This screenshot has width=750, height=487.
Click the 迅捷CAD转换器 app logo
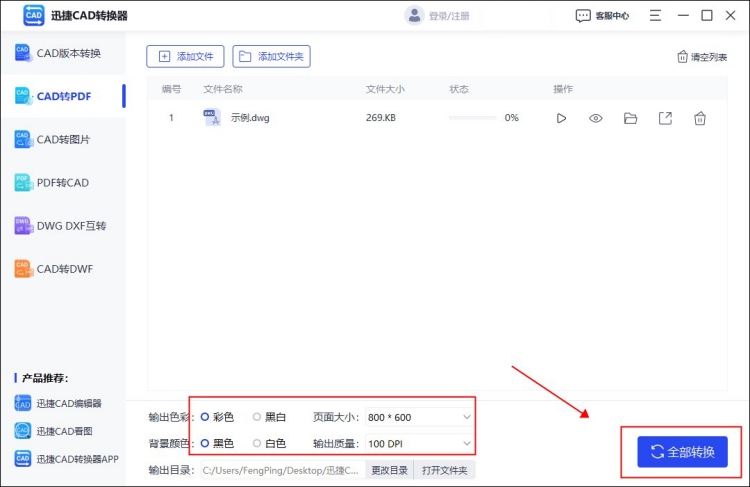tap(33, 15)
